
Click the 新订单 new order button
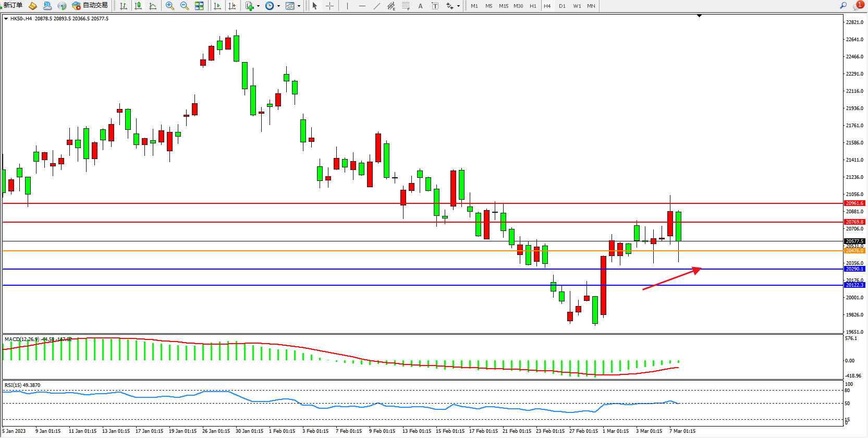[x=13, y=5]
